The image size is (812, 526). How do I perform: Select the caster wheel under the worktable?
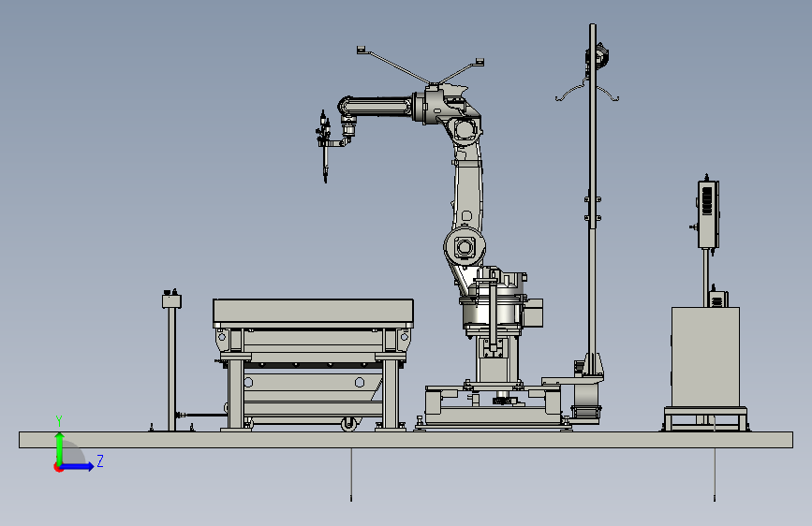pyautogui.click(x=349, y=424)
